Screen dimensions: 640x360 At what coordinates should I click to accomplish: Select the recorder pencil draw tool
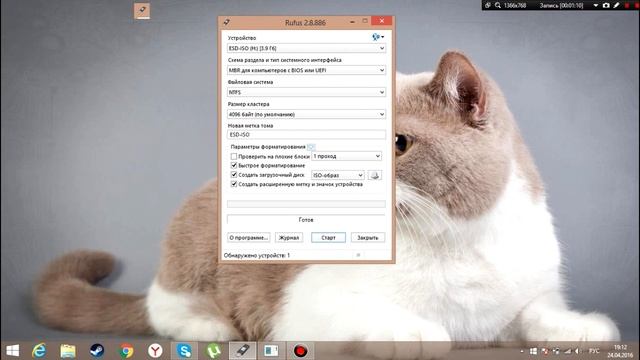click(x=616, y=5)
